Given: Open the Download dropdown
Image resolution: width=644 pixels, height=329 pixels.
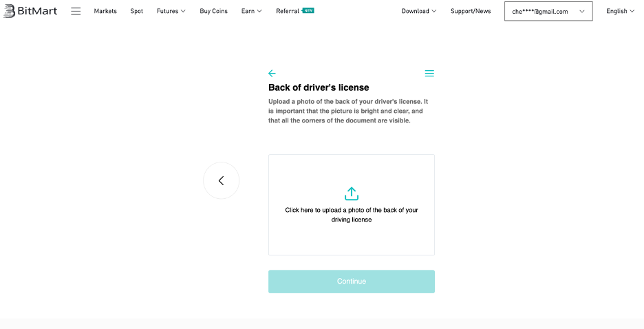Looking at the screenshot, I should [x=419, y=11].
